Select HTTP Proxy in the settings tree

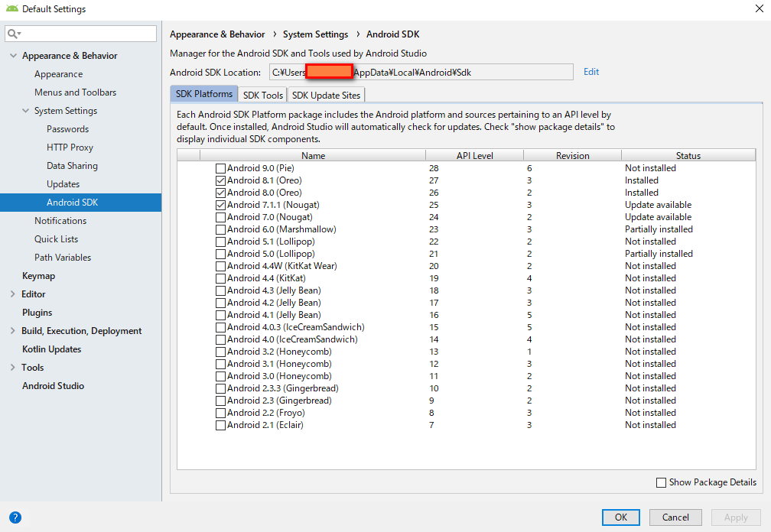click(x=70, y=148)
